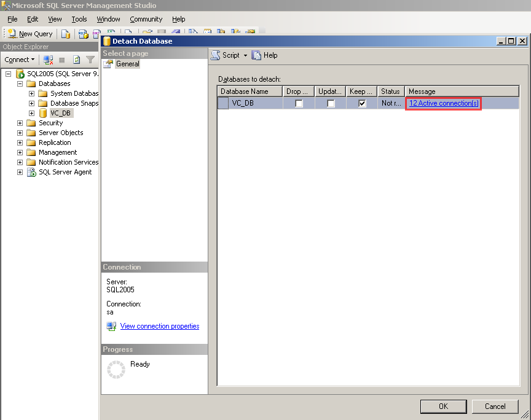
Task: Click the Refresh icon in Object Explorer
Action: [76, 60]
